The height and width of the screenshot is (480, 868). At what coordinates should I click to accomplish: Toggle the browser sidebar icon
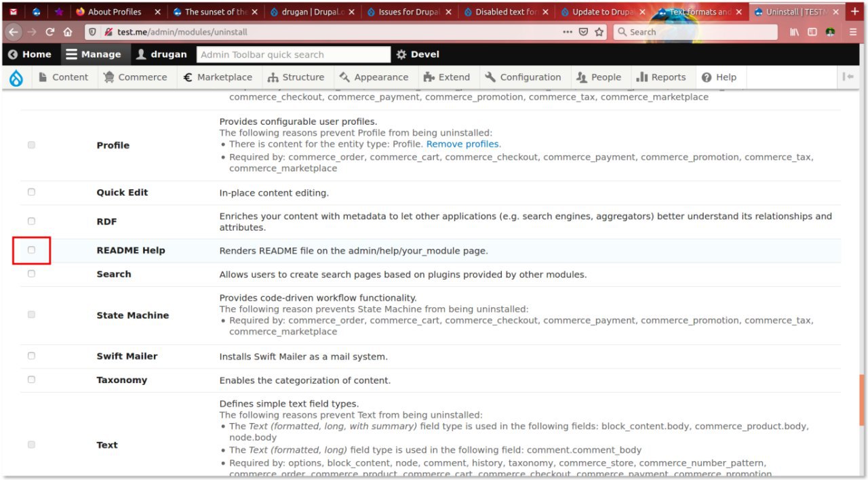click(x=812, y=32)
